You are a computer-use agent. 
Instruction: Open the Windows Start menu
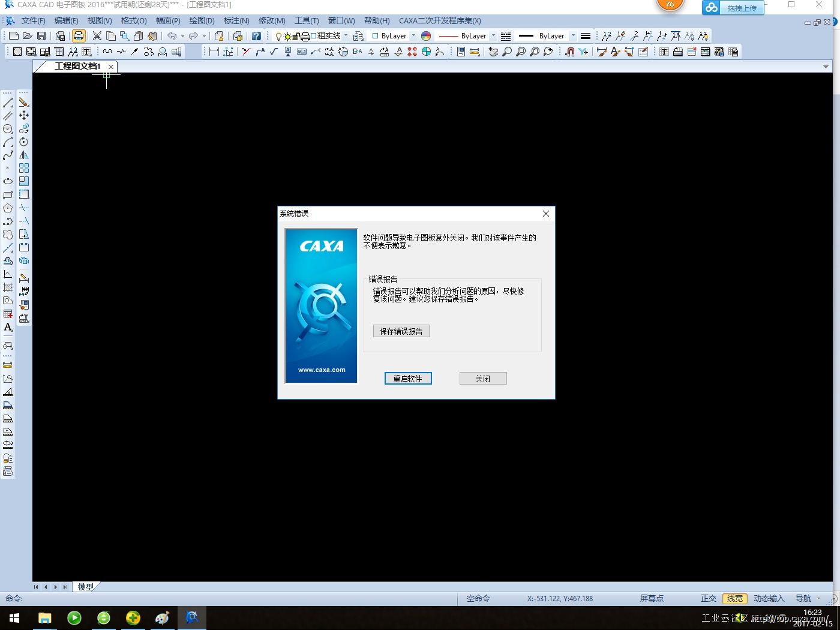point(14,618)
